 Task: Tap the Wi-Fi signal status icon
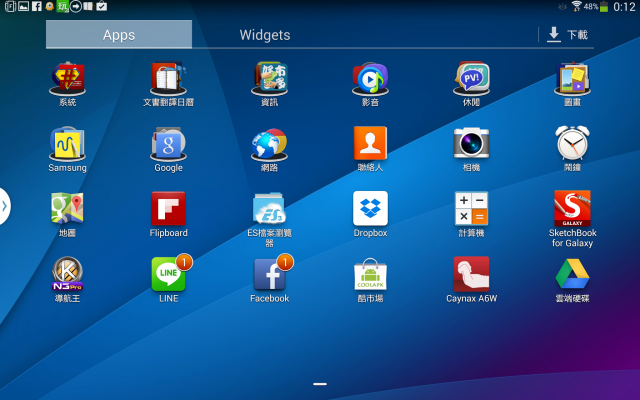point(576,6)
